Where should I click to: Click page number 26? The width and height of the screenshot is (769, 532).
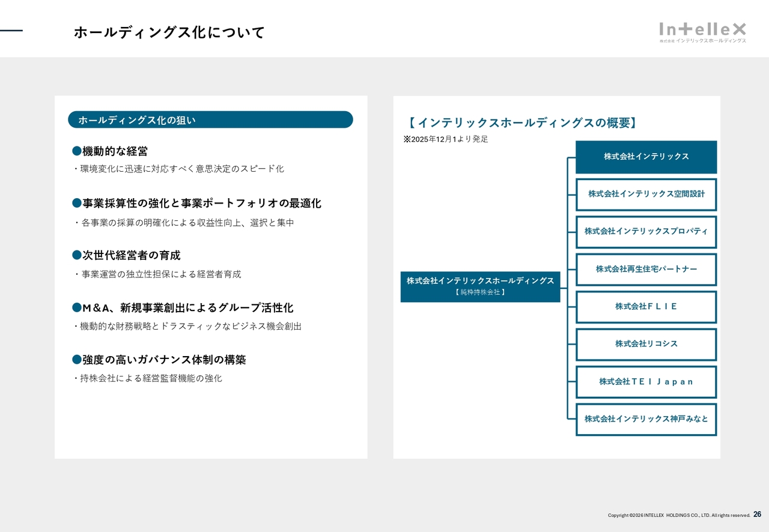click(x=757, y=515)
